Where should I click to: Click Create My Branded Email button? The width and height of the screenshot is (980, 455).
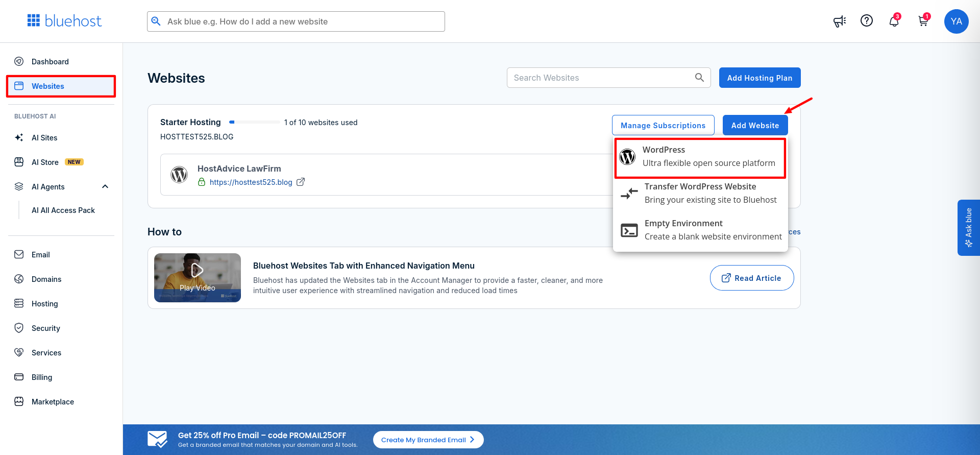(428, 440)
